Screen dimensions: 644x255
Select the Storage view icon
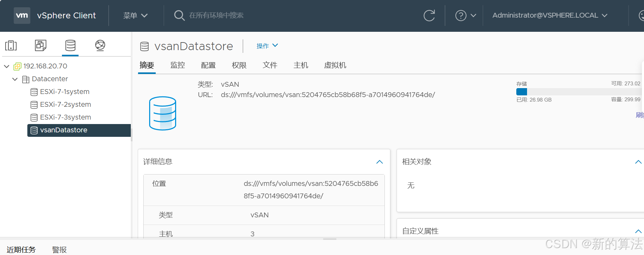[x=70, y=45]
